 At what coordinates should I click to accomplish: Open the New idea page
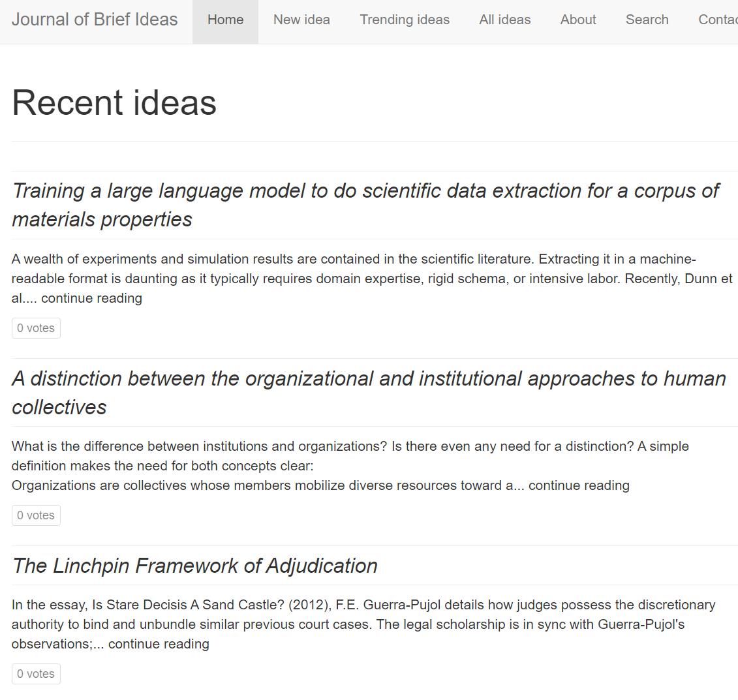(x=301, y=20)
